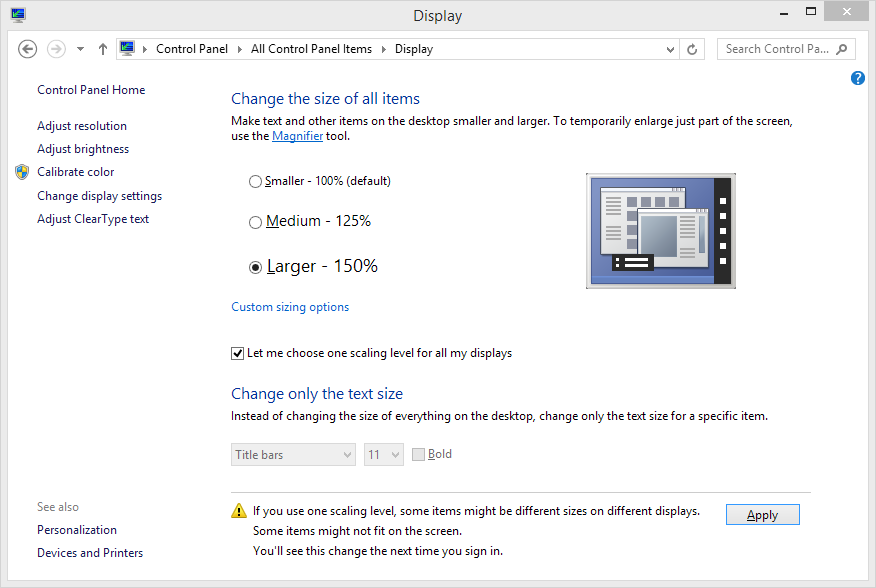
Task: Click the display scaling preview image
Action: click(x=661, y=231)
